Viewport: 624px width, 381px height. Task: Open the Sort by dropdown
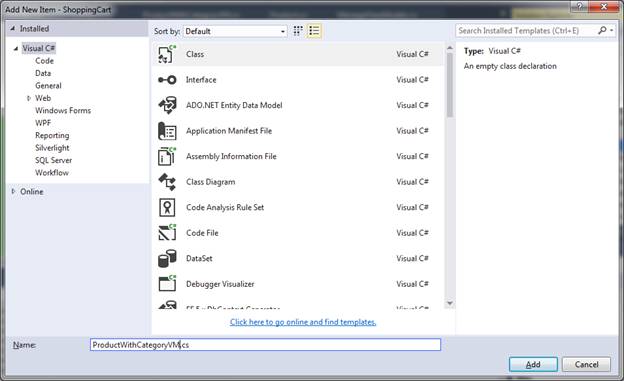[x=235, y=31]
